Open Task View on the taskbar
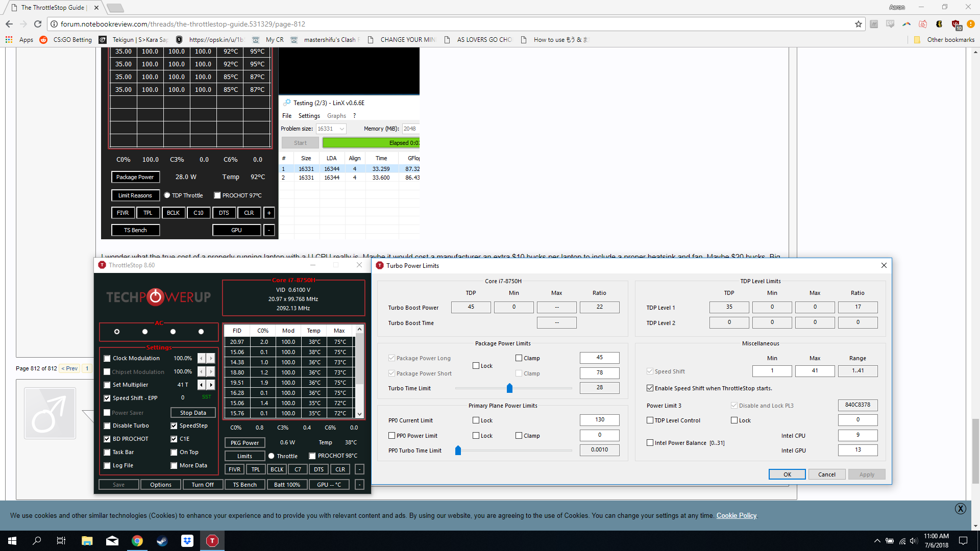 point(61,541)
